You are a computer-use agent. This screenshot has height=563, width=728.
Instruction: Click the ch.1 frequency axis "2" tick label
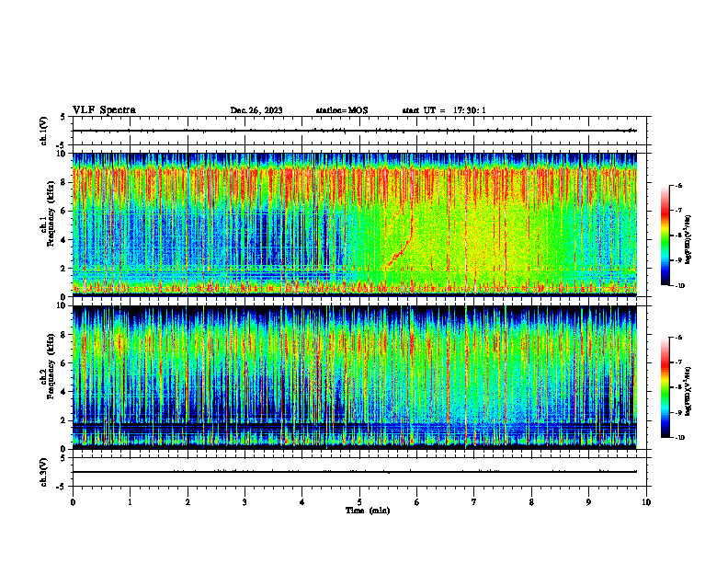pyautogui.click(x=64, y=269)
